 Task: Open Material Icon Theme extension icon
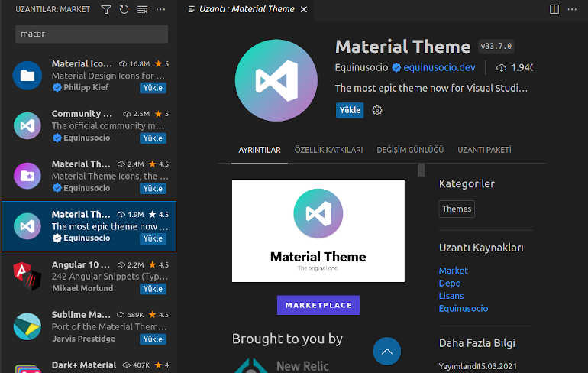pyautogui.click(x=27, y=76)
